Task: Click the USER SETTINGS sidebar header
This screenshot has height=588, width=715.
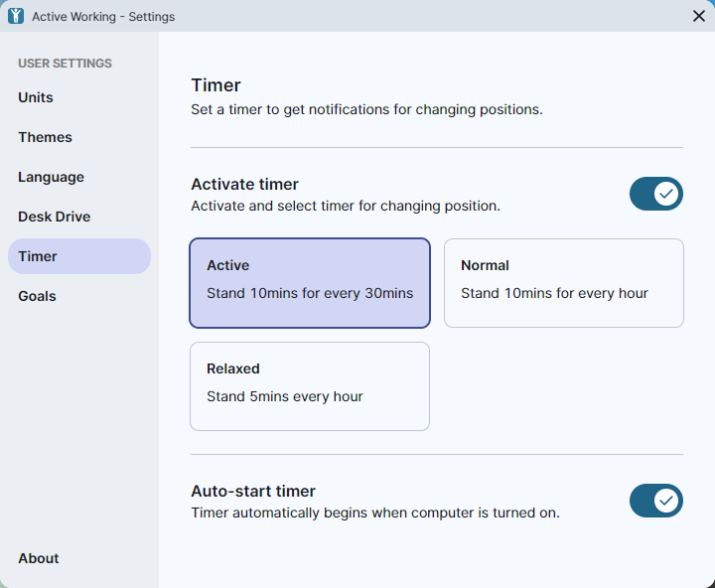Action: [x=65, y=64]
